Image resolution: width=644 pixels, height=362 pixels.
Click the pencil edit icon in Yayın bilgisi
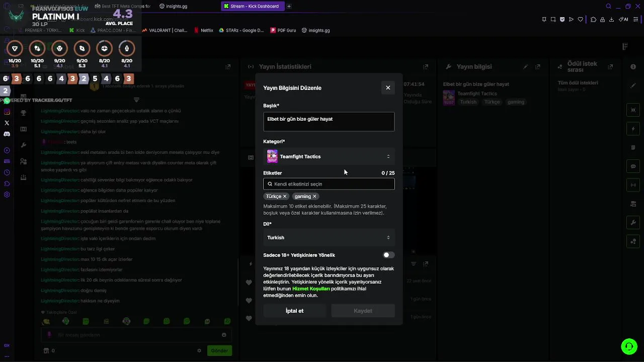(x=526, y=66)
